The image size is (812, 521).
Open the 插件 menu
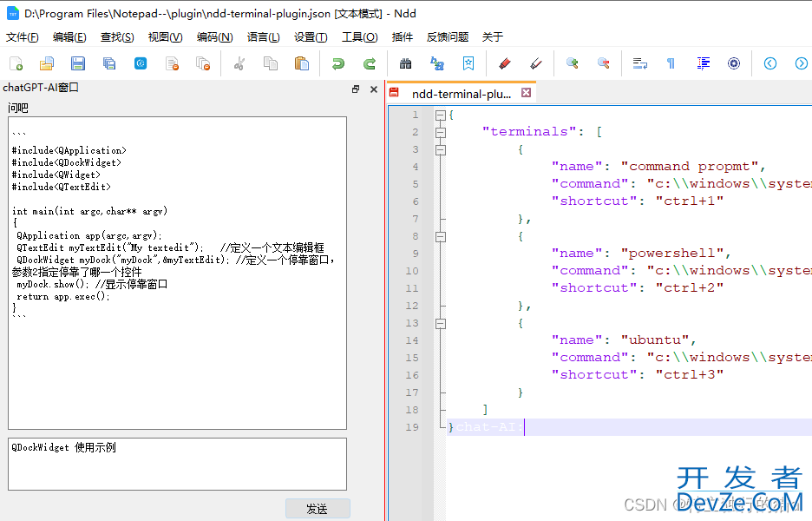click(403, 37)
